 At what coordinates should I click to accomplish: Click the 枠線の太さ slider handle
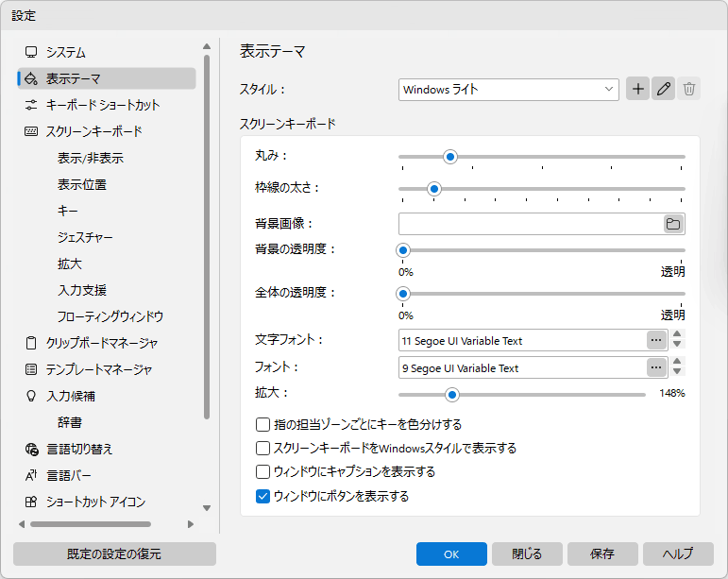click(434, 189)
